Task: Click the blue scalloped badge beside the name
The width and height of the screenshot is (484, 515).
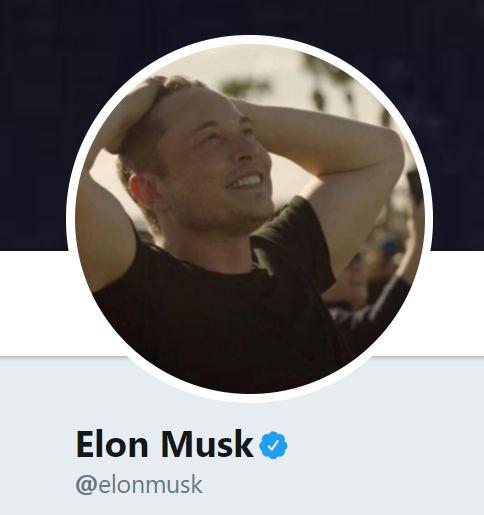Action: tap(273, 445)
